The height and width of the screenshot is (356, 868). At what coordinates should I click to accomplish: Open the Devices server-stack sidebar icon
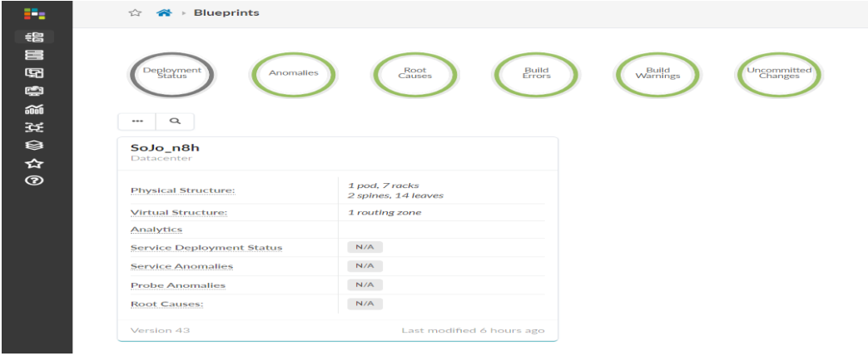[35, 55]
